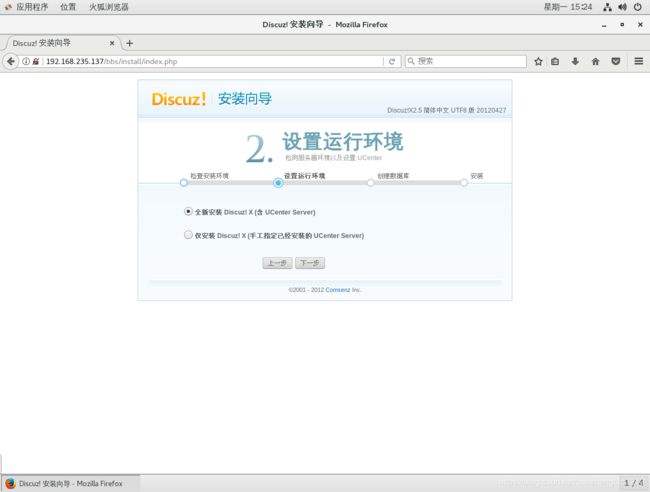Viewport: 650px width, 492px height.
Task: Click Firefox icon in bottom taskbar
Action: tap(10, 483)
